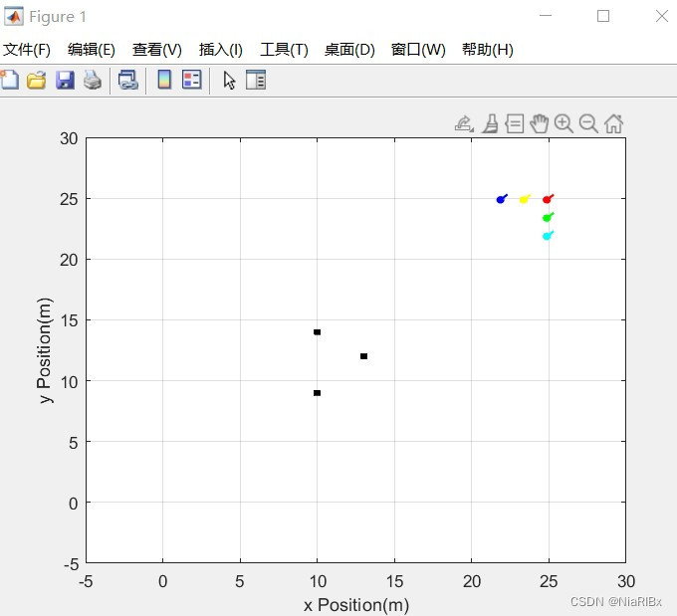The width and height of the screenshot is (677, 616).
Task: Click the New Figure toolbar icon
Action: tap(10, 80)
